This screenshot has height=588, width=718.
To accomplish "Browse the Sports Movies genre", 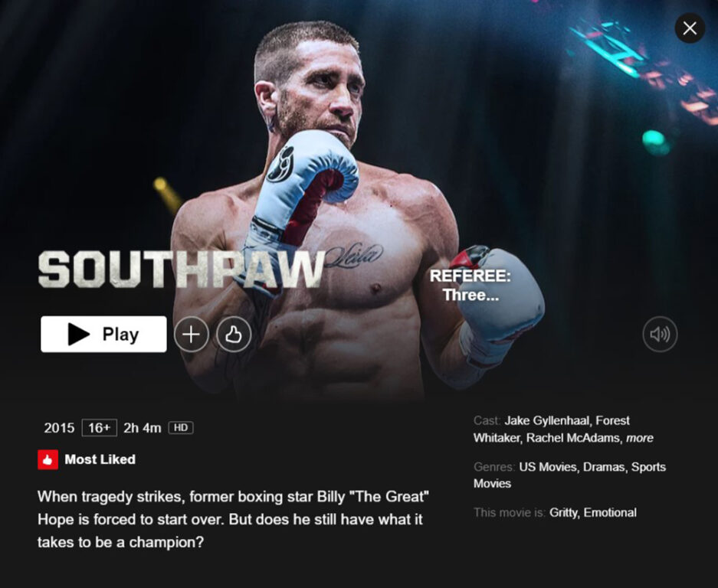I will click(x=569, y=475).
